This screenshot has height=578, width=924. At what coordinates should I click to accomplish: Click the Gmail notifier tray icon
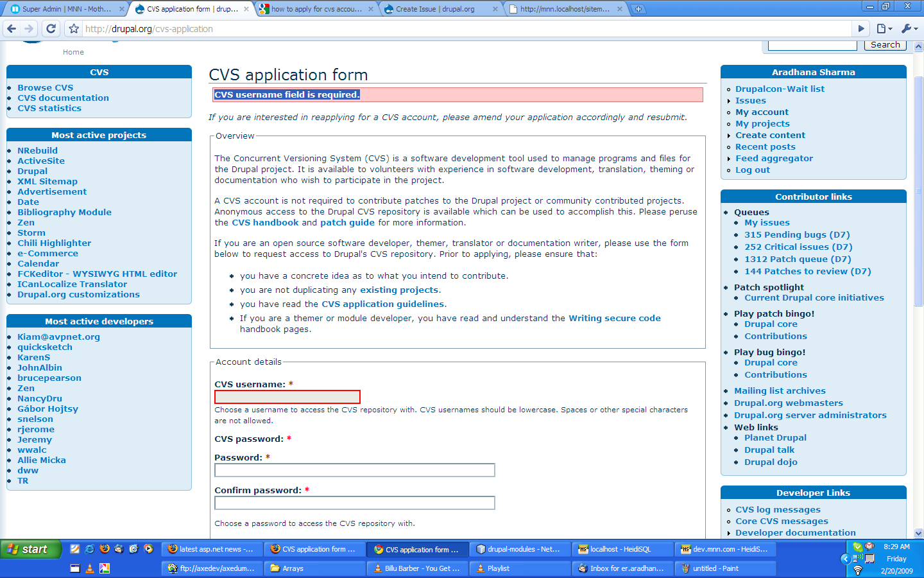tap(869, 547)
